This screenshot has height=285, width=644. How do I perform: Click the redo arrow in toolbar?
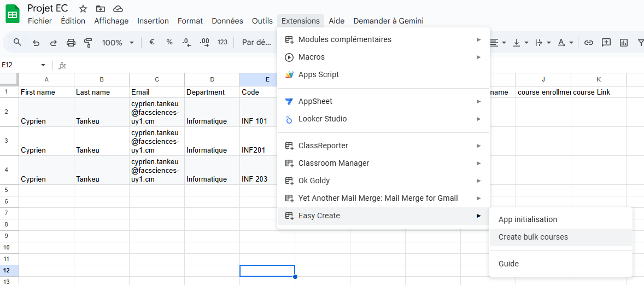(x=54, y=43)
